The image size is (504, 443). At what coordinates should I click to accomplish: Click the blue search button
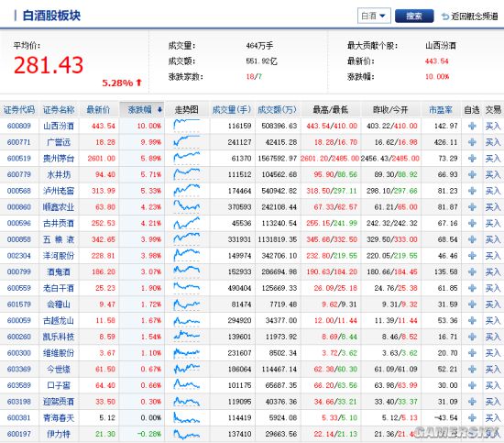pos(413,16)
